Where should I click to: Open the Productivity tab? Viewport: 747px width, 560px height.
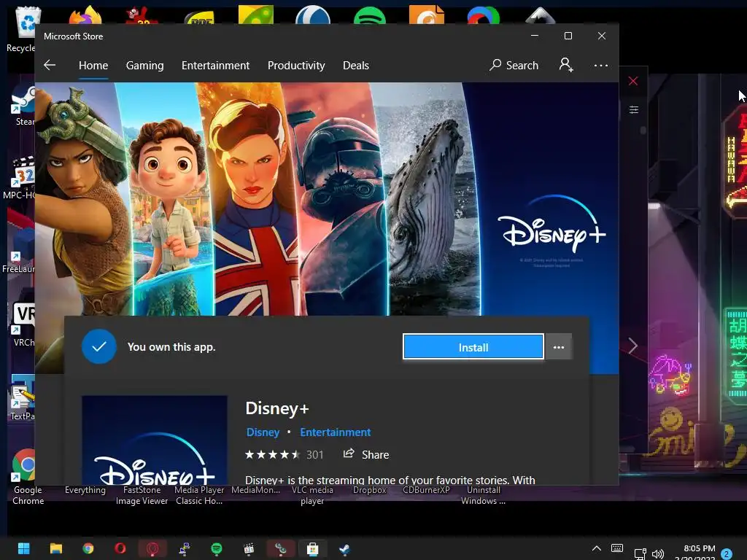pos(296,65)
